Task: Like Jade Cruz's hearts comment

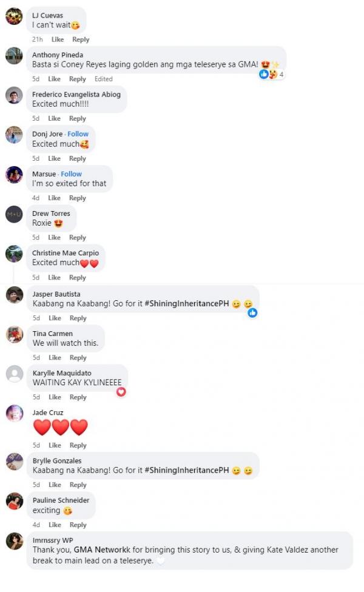Action: coord(55,445)
